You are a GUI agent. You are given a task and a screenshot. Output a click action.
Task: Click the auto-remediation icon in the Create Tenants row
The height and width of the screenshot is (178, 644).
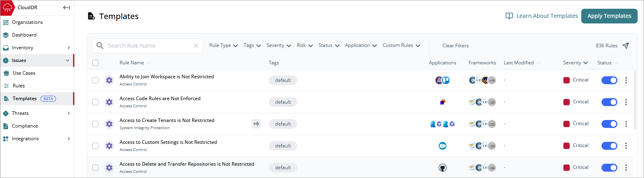point(256,124)
